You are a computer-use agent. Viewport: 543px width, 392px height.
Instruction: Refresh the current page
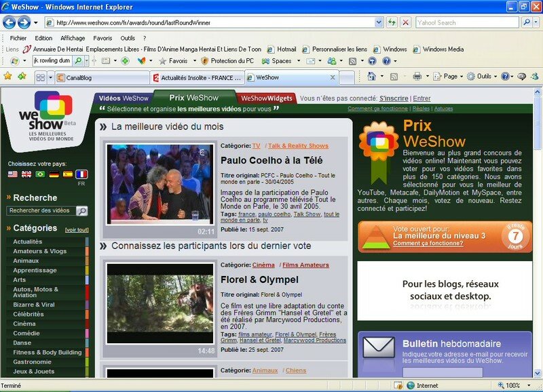tap(392, 23)
